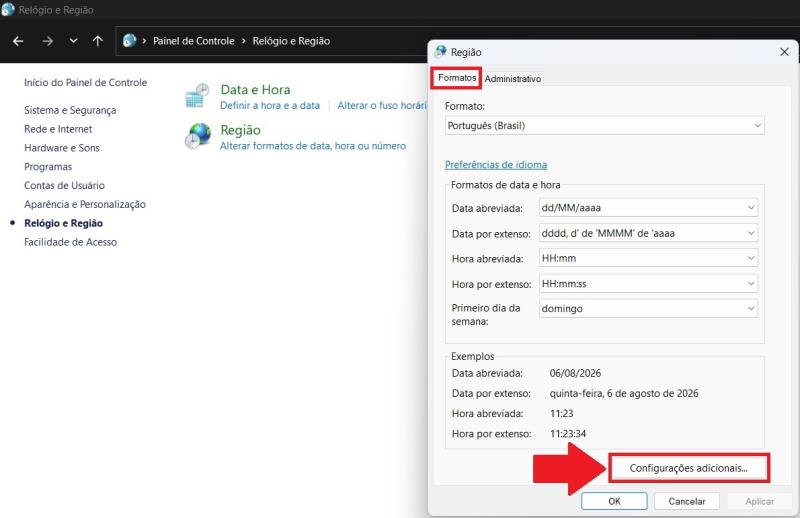
Task: Open Alterar o fuso horário link
Action: pos(382,106)
